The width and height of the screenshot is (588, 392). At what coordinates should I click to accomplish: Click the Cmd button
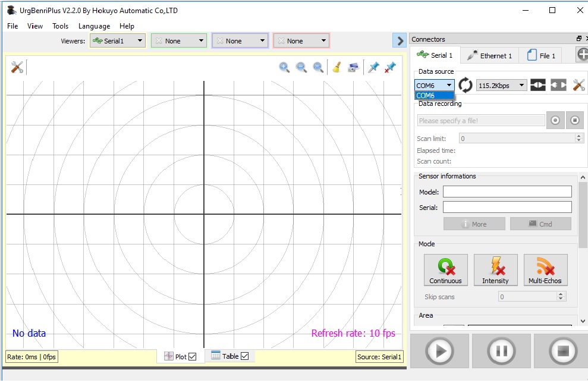[540, 224]
